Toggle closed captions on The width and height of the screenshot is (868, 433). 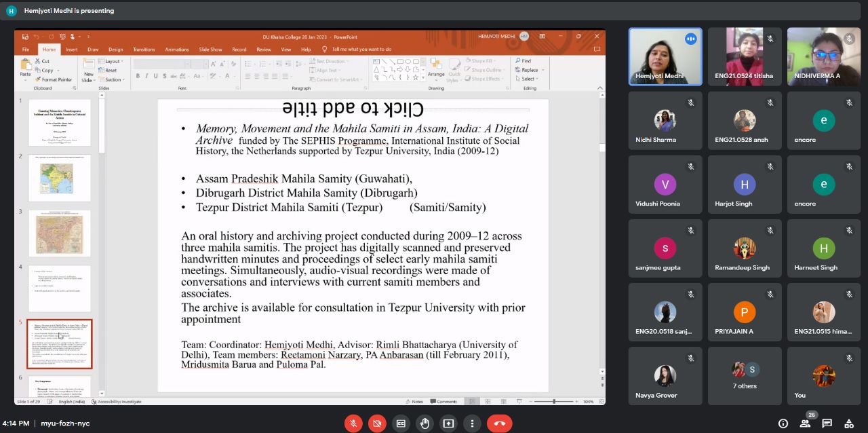click(401, 423)
